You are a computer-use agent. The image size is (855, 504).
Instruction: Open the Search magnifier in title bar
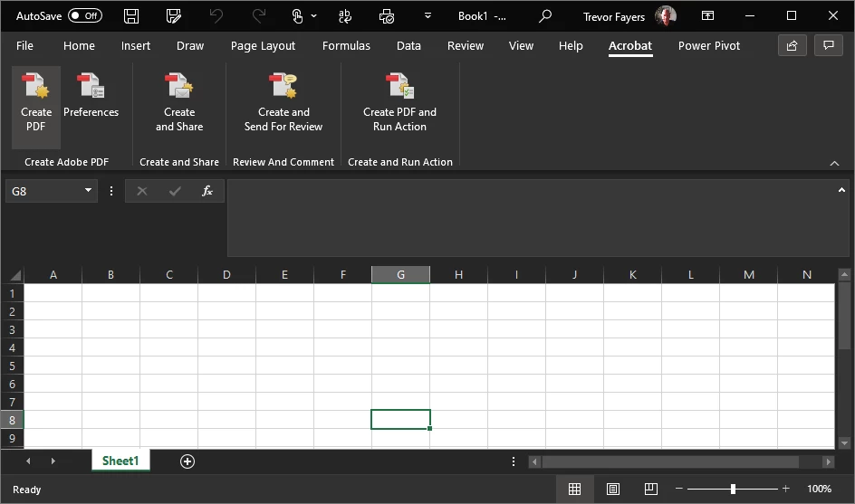tap(544, 16)
